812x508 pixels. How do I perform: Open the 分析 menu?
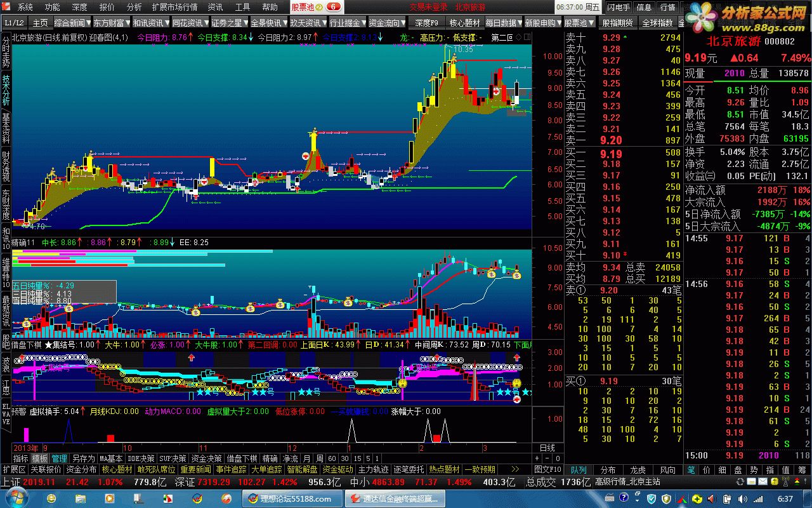tap(134, 7)
